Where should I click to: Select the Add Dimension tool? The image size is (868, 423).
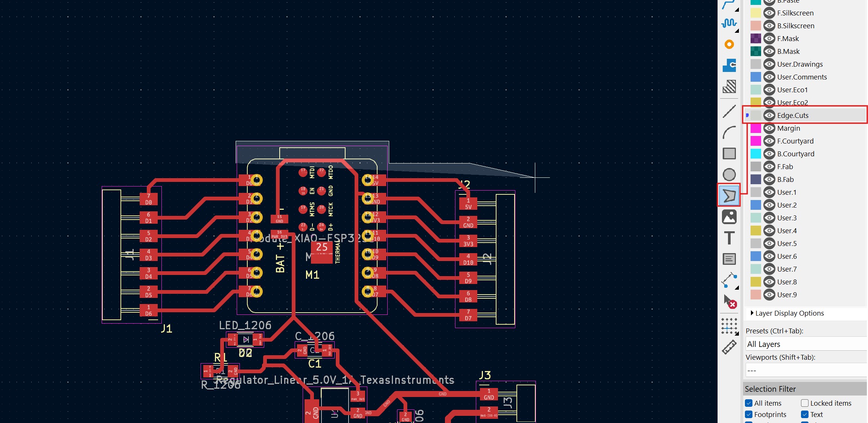point(729,280)
